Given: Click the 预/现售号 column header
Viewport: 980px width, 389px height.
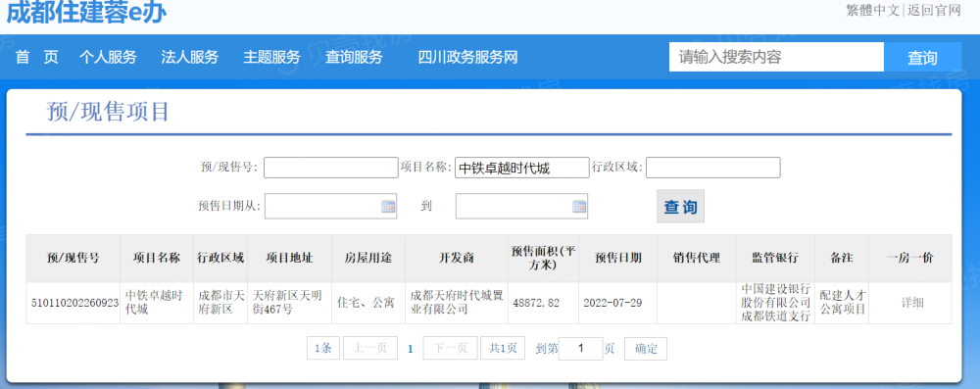Looking at the screenshot, I should pos(73,259).
